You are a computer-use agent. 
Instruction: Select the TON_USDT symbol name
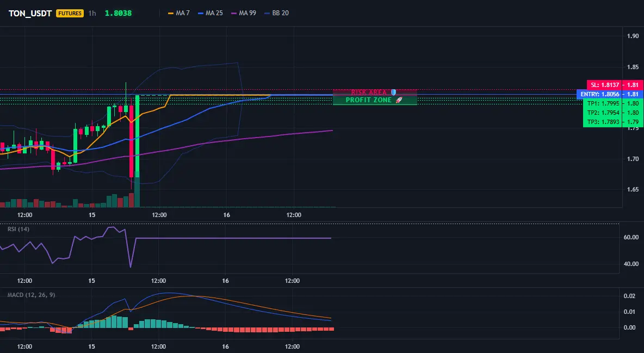[30, 13]
